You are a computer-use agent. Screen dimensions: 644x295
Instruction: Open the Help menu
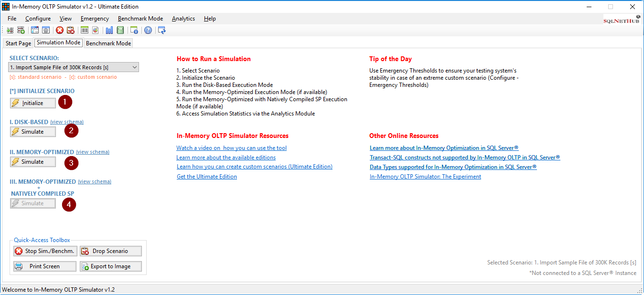210,19
